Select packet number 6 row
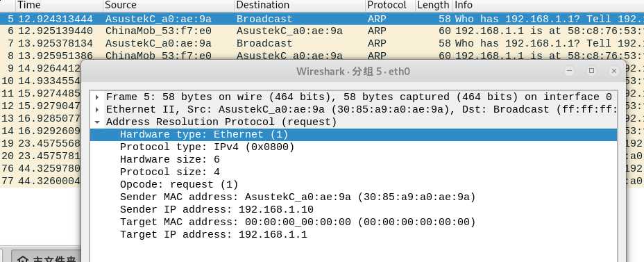The height and width of the screenshot is (262, 644). click(x=322, y=31)
